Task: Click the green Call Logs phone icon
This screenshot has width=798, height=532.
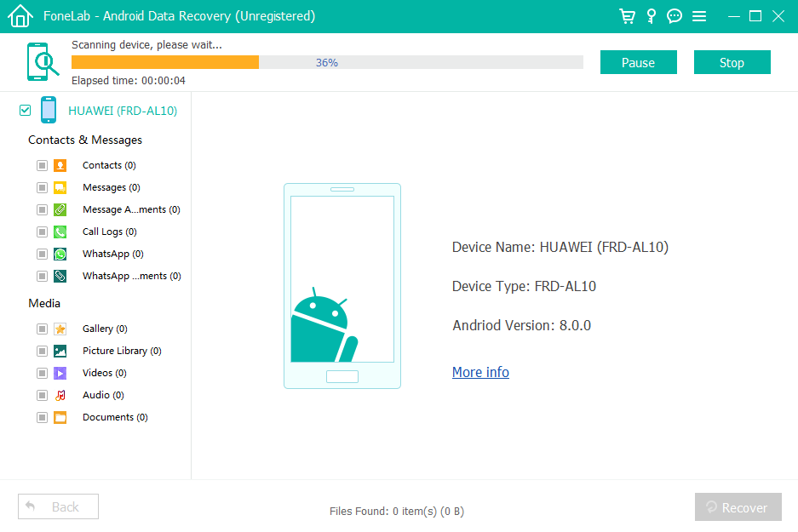Action: tap(60, 232)
